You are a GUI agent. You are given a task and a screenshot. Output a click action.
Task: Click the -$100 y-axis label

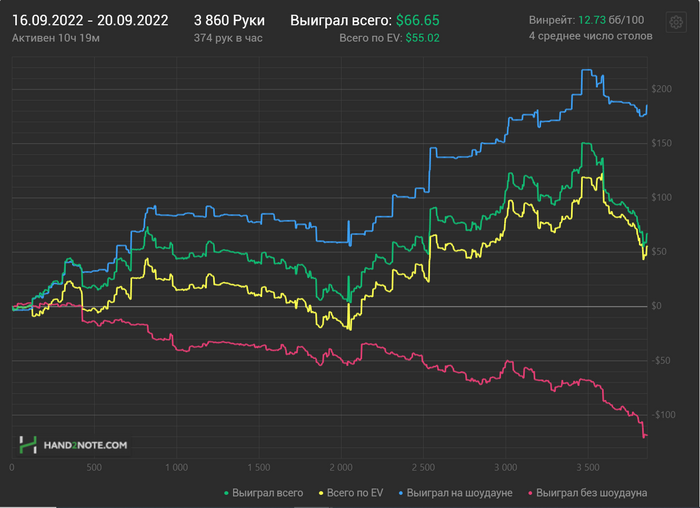(x=663, y=415)
